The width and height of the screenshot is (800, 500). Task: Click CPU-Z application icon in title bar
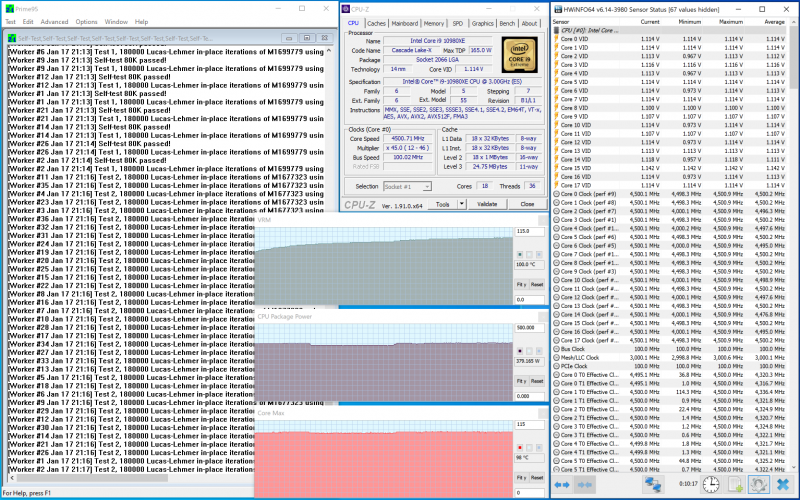click(x=346, y=9)
